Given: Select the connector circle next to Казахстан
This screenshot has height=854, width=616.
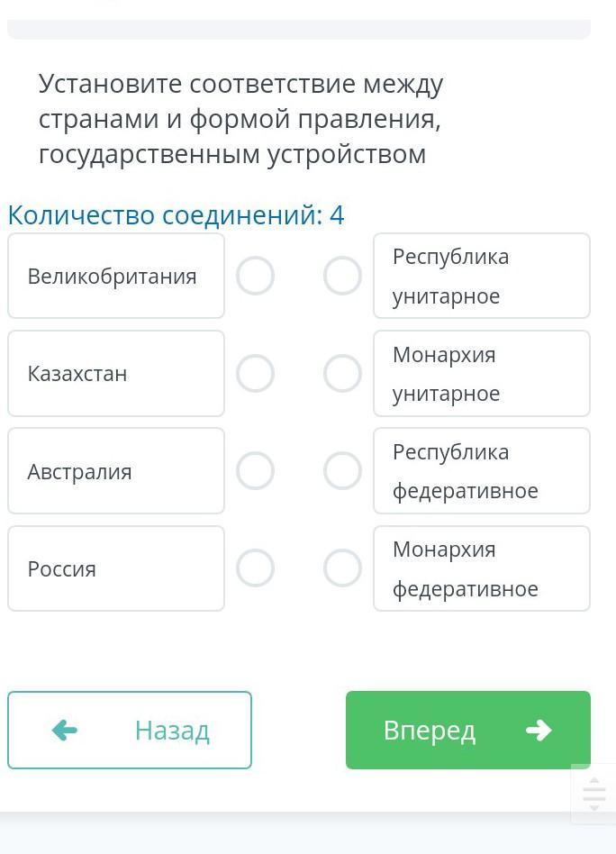Looking at the screenshot, I should pos(255,373).
